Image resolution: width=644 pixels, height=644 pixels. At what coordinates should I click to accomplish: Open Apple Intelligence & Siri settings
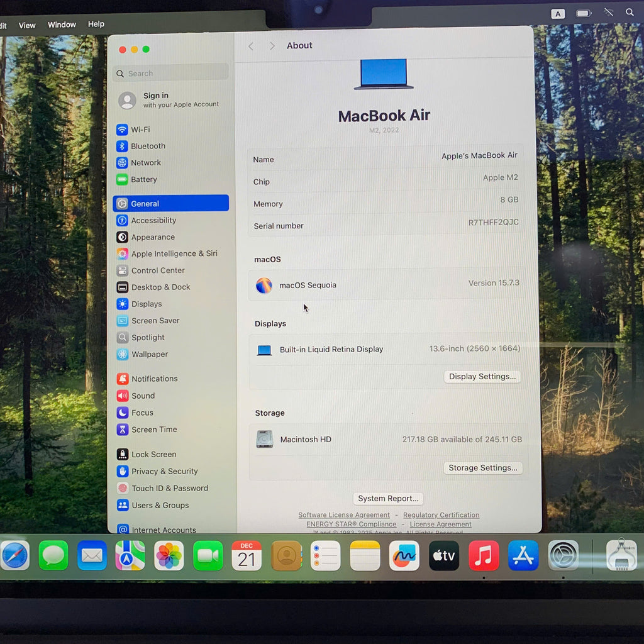(174, 253)
